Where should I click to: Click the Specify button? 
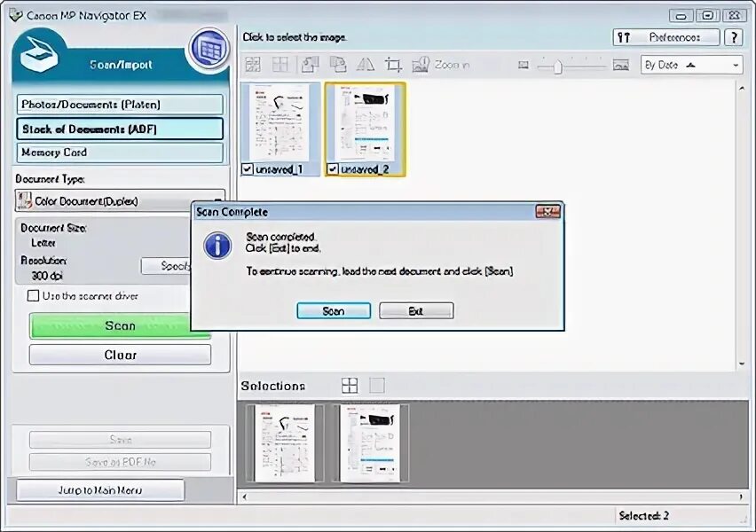click(x=166, y=266)
